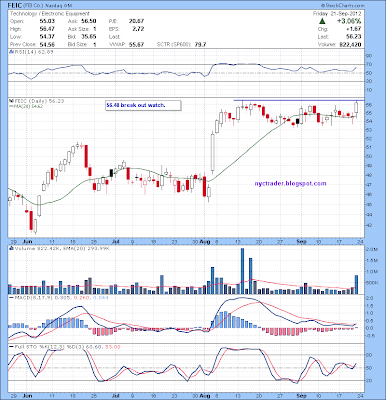Click the Prev Close value 54.56
Viewport: 386px width, 400px height.
coord(47,44)
